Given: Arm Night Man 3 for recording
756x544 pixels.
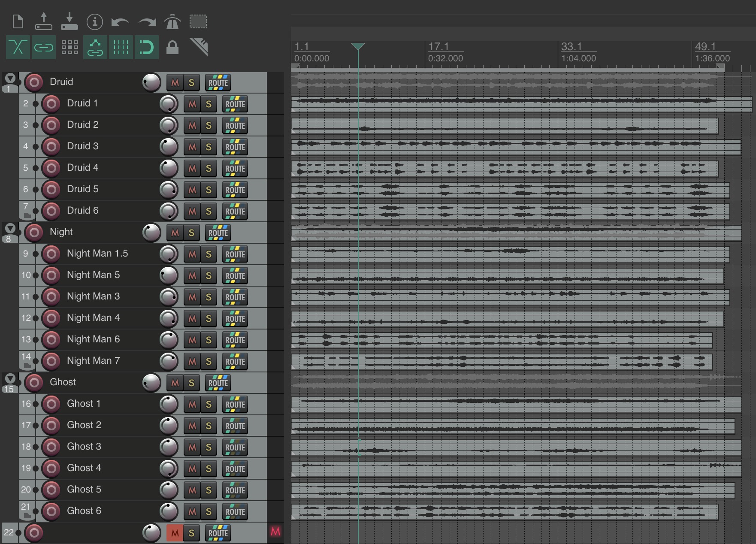Looking at the screenshot, I should click(51, 297).
